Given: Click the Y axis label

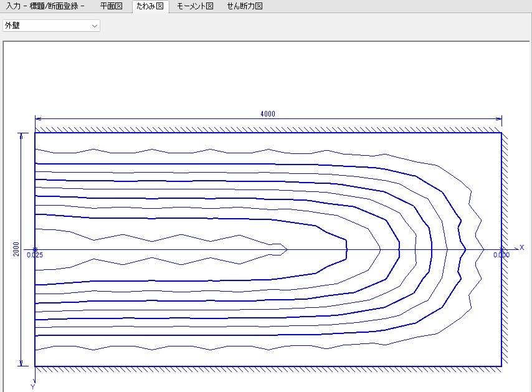Looking at the screenshot, I should coord(33,387).
